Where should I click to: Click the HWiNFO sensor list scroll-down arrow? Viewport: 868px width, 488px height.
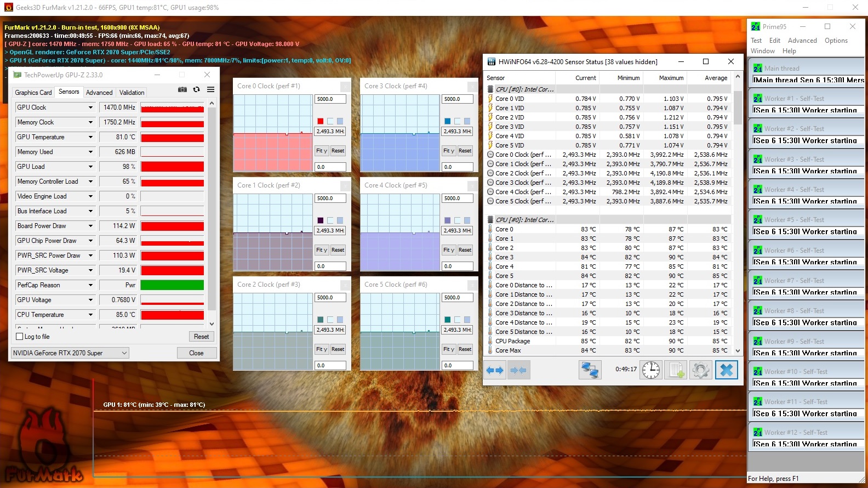738,351
